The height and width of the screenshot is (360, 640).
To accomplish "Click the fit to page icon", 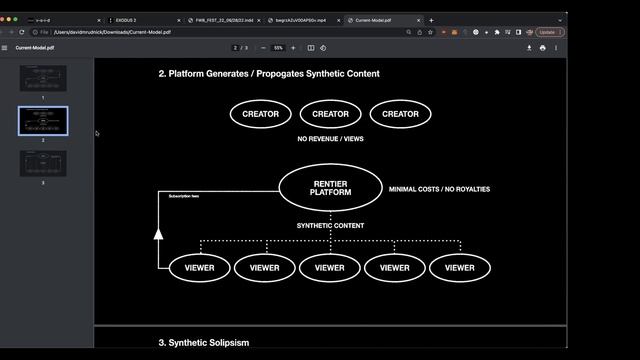I will (x=311, y=48).
